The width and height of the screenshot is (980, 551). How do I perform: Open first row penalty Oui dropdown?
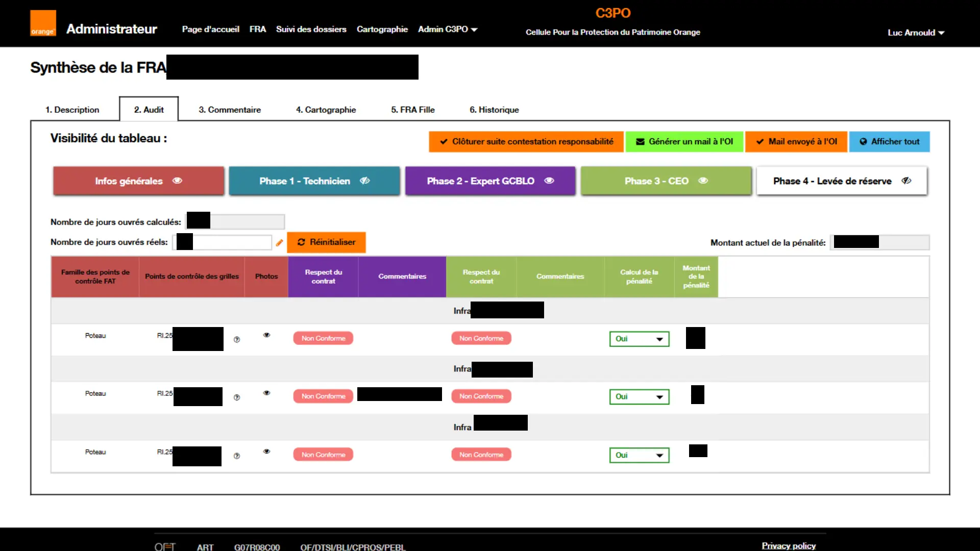coord(639,339)
